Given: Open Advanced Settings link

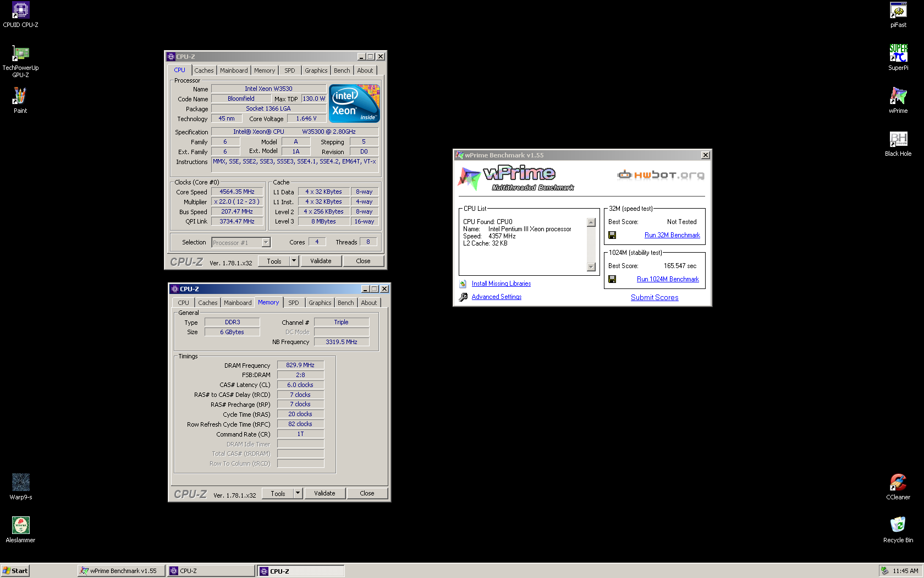Looking at the screenshot, I should [x=497, y=297].
